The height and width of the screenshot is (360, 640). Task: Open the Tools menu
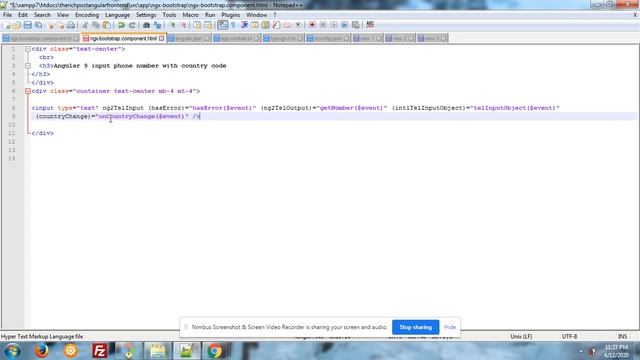click(x=169, y=15)
